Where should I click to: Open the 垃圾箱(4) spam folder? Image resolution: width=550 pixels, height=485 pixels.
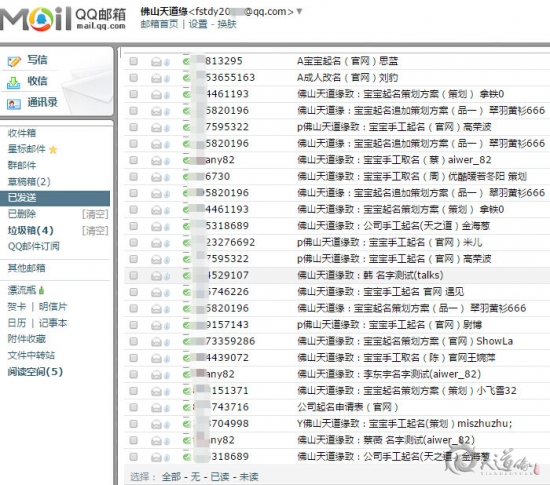[31, 230]
